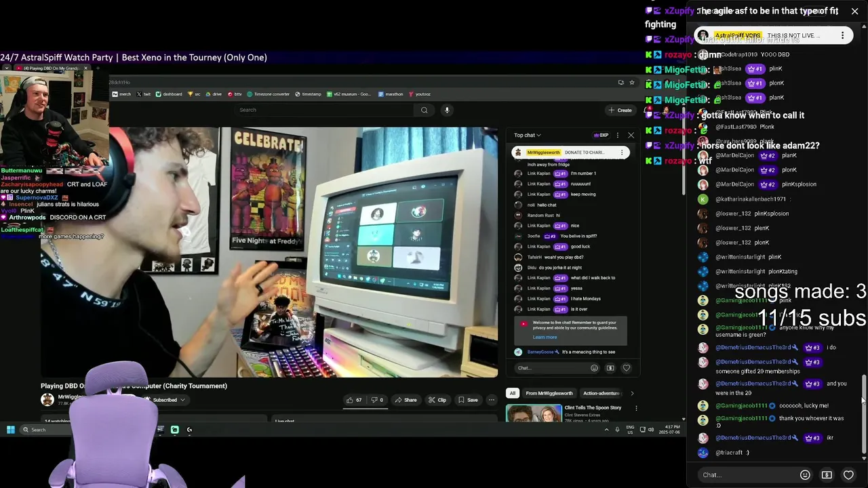This screenshot has width=868, height=488.
Task: Select 'Action-adventure' filter chip
Action: tap(601, 393)
